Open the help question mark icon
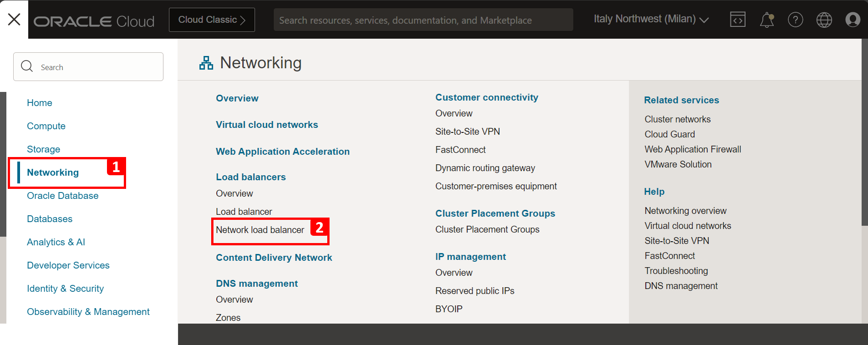868x345 pixels. click(x=796, y=20)
